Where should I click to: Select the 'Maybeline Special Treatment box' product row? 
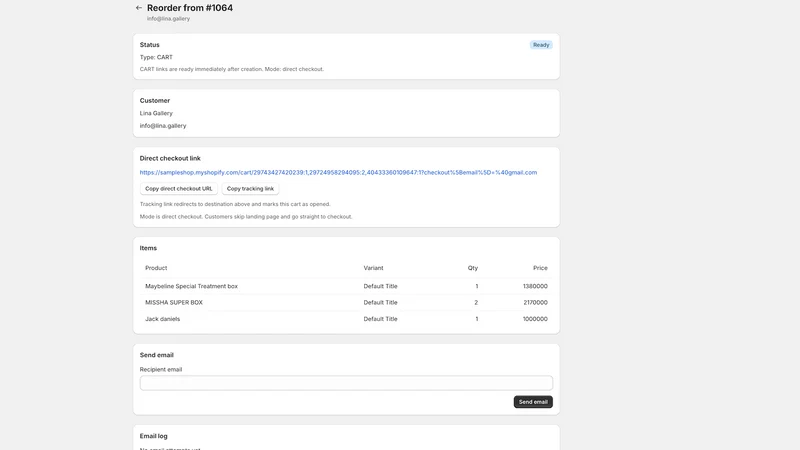point(346,286)
